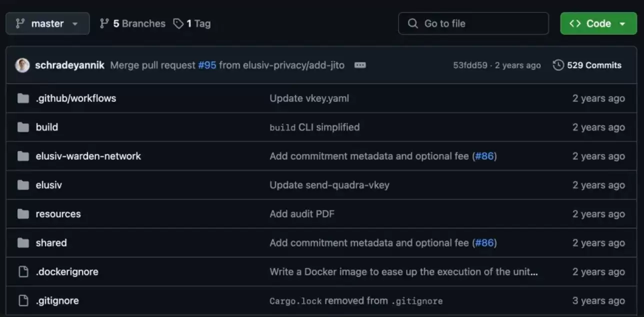
Task: Click the resources folder icon
Action: pos(23,214)
